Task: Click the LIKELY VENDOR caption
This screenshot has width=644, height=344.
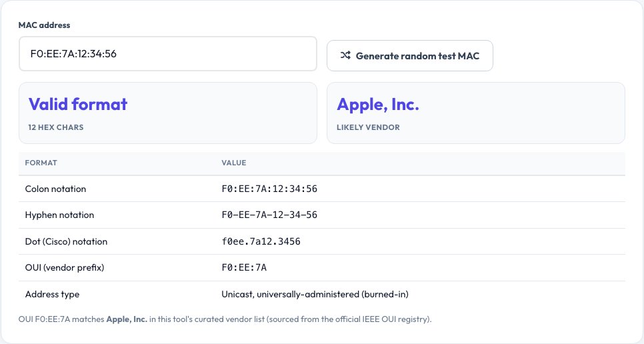Action: click(x=368, y=127)
